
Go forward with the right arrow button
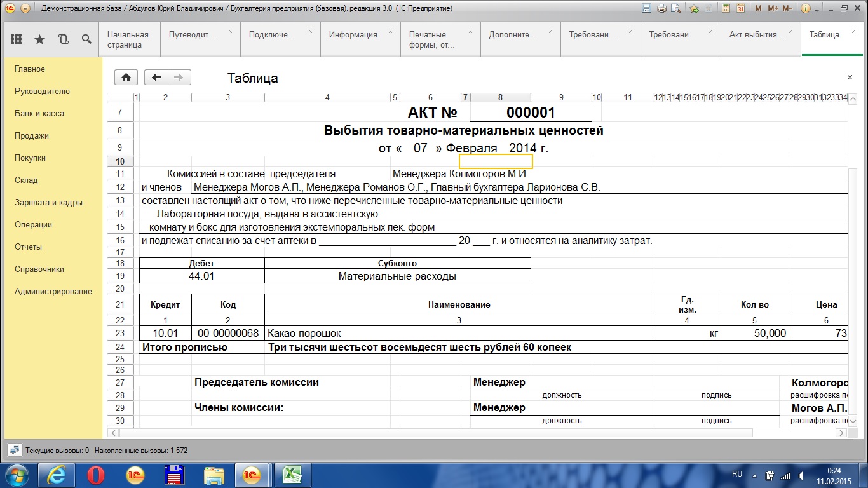point(179,78)
